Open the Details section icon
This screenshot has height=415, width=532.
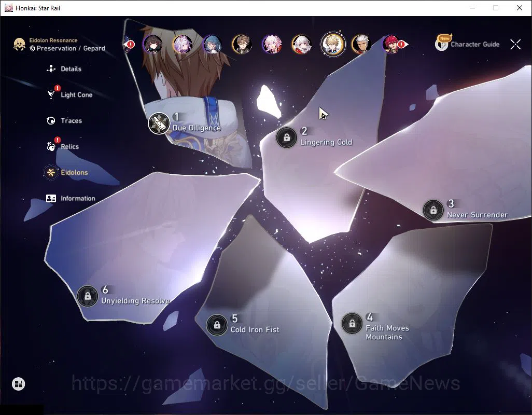(x=51, y=69)
